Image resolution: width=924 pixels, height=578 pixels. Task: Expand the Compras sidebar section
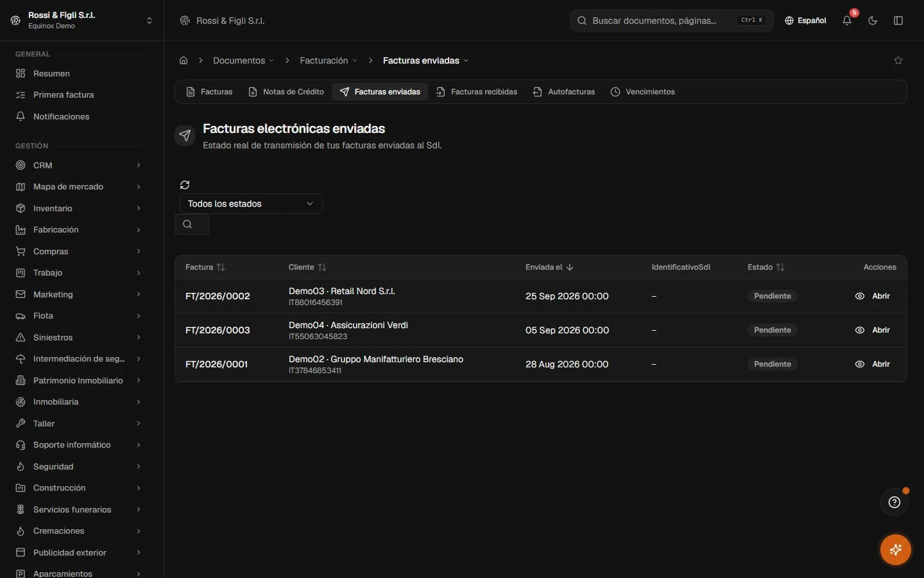tap(78, 251)
